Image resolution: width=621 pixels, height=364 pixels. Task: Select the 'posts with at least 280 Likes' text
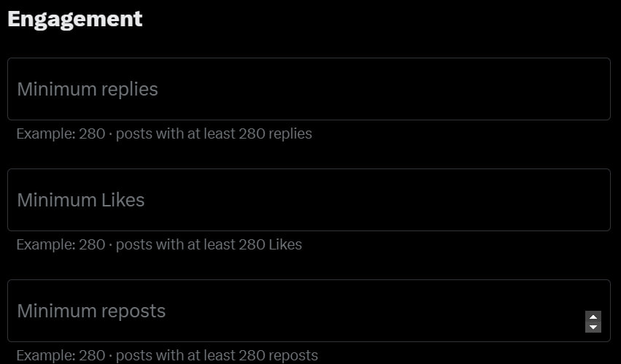click(x=209, y=245)
